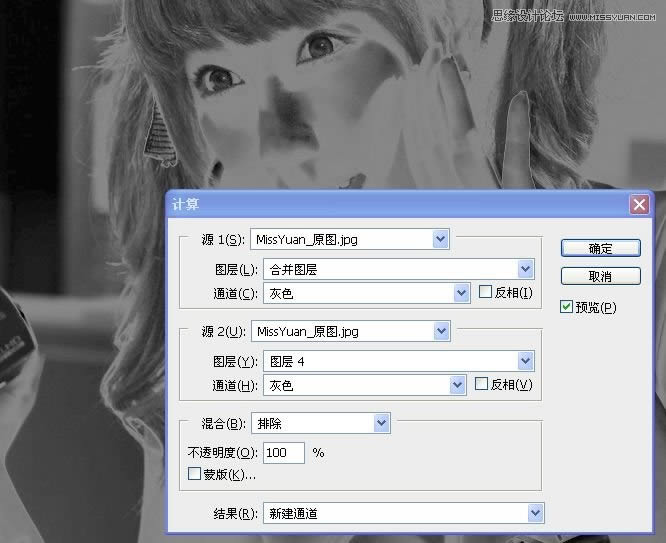Screen dimensions: 666x543
Task: Enable 反相(V) checkbox for source 2
Action: pyautogui.click(x=481, y=385)
